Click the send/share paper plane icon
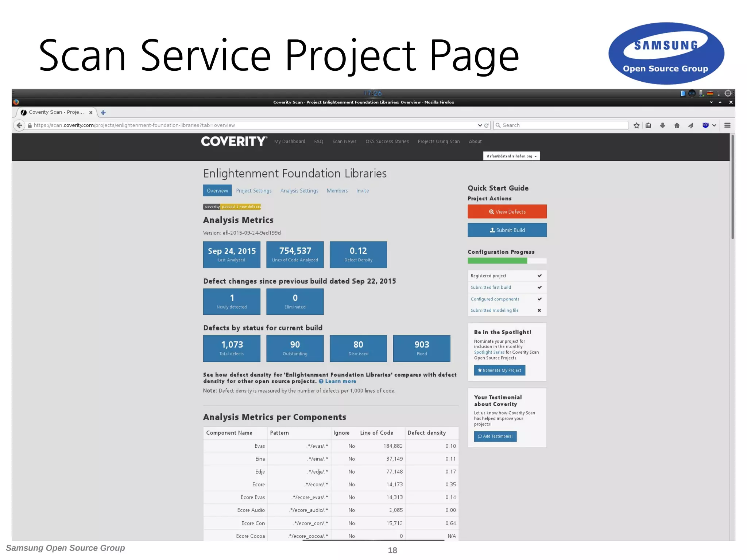The height and width of the screenshot is (560, 747). point(691,125)
